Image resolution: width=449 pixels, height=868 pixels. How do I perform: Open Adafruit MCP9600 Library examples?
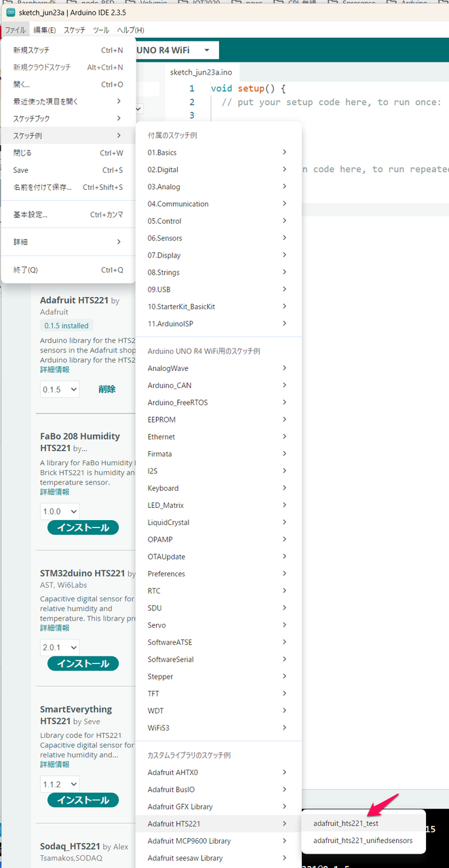coord(218,841)
